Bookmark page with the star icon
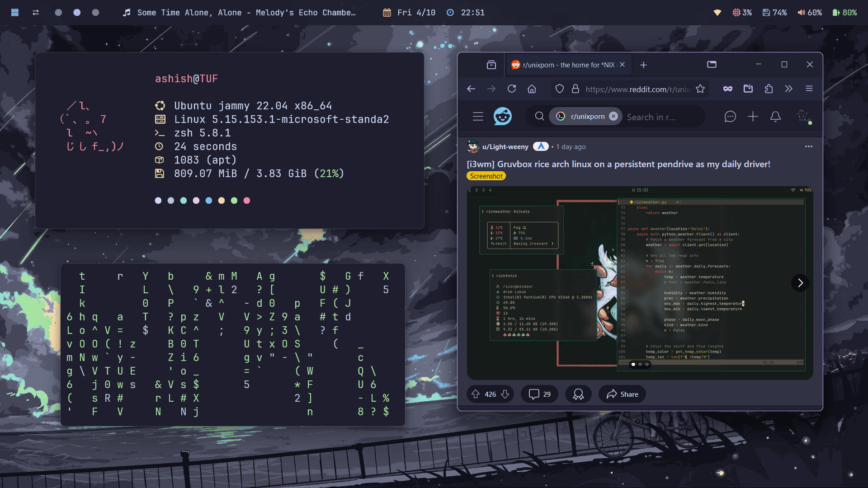The image size is (868, 488). [x=700, y=89]
